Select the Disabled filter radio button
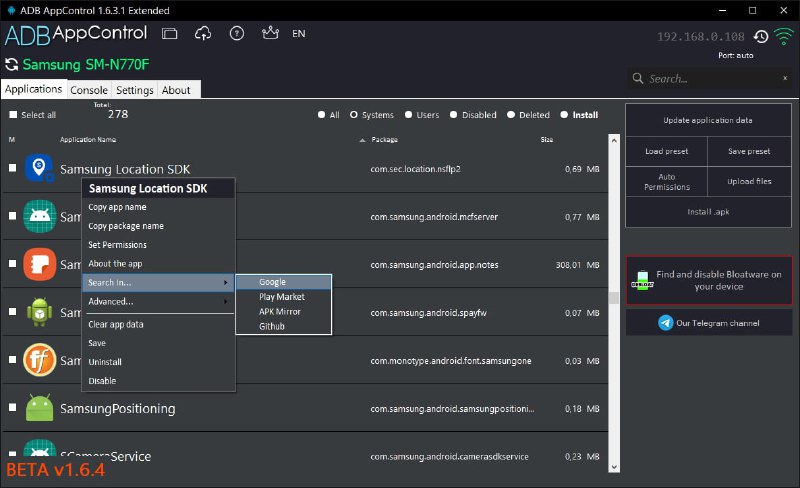 [453, 115]
